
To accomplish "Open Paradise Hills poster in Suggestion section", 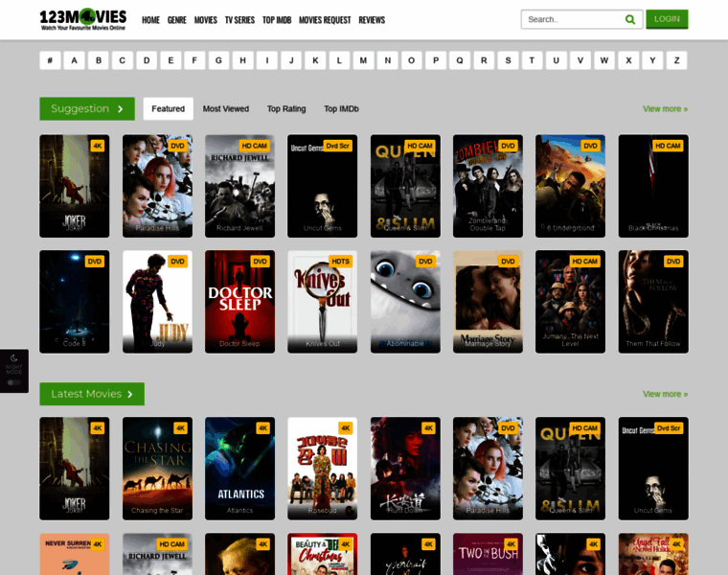I will pyautogui.click(x=157, y=186).
